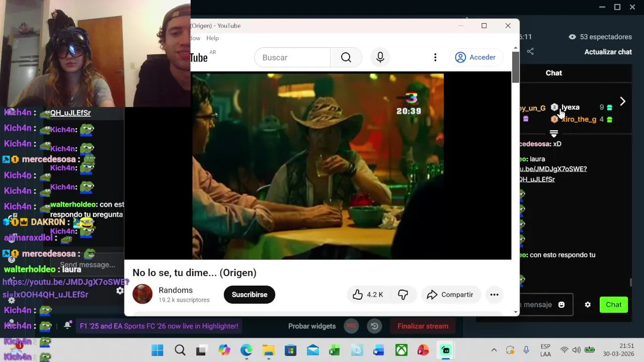Click the volume speaker tray icon
Image resolution: width=644 pixels, height=362 pixels.
[577, 350]
